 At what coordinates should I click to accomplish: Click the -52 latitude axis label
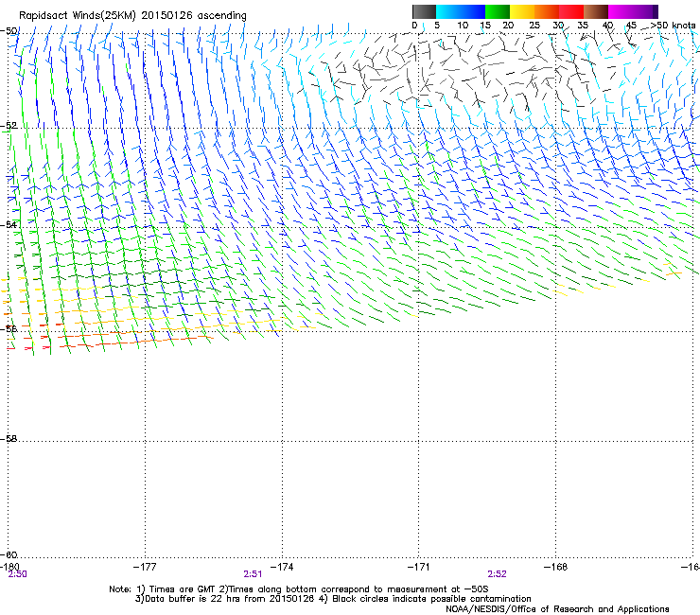point(9,126)
